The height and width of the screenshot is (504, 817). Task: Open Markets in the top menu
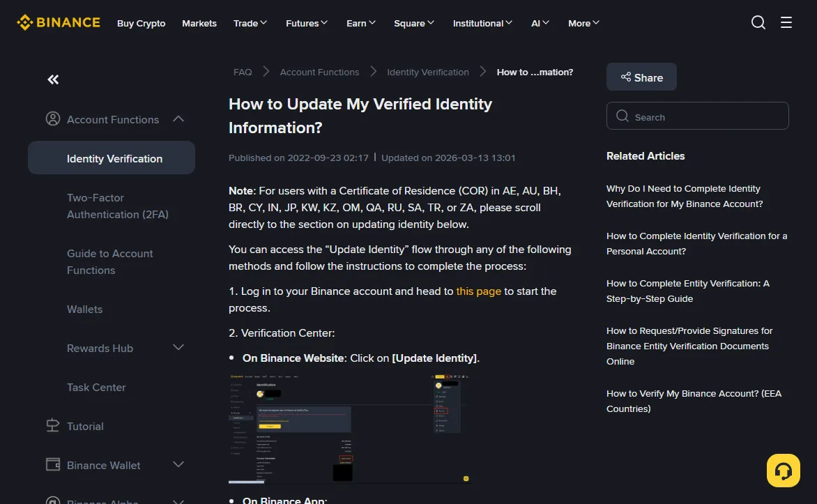199,23
